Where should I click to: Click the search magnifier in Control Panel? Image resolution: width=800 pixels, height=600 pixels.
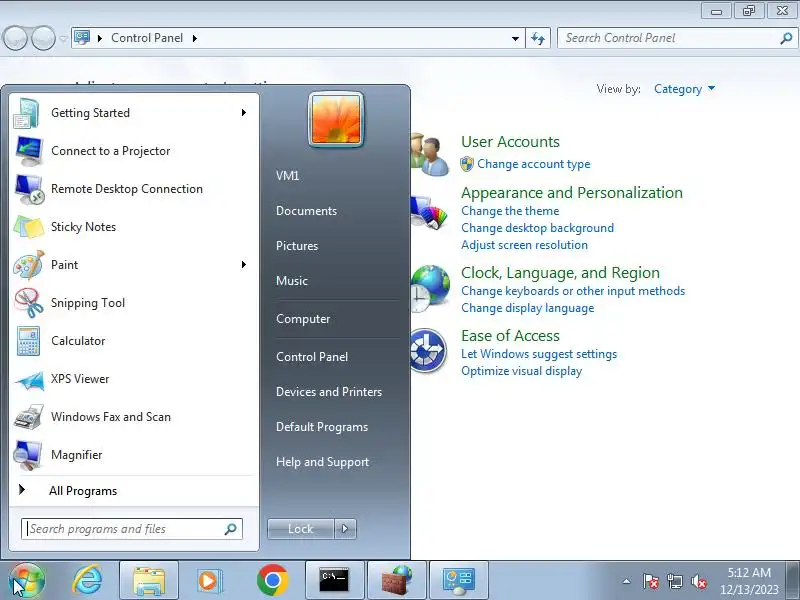(786, 38)
